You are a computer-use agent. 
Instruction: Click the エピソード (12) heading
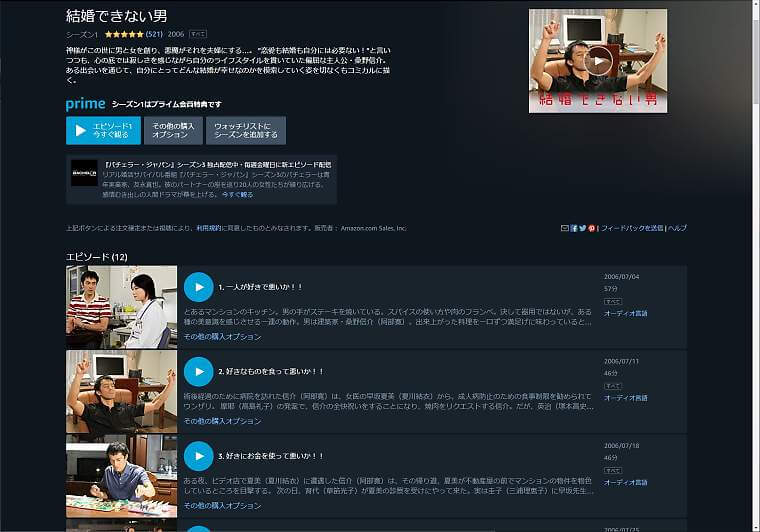(96, 257)
